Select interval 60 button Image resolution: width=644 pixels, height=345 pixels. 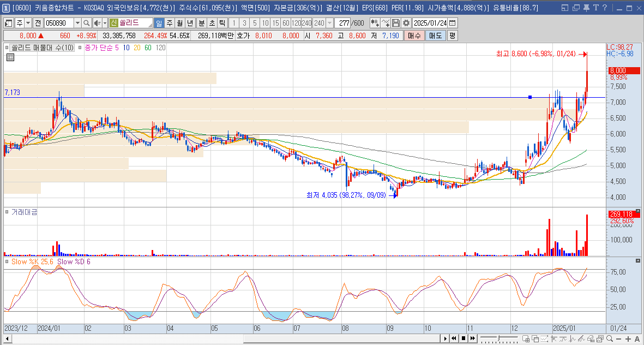tap(286, 23)
